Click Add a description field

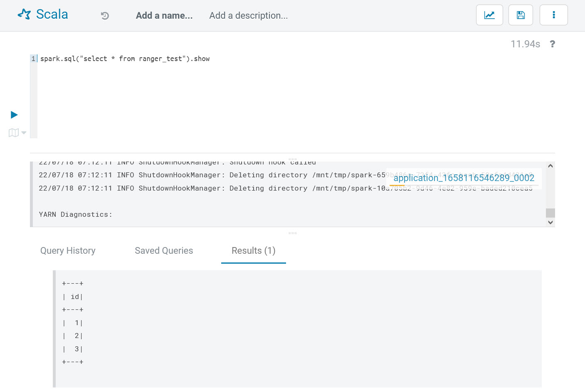coord(248,16)
